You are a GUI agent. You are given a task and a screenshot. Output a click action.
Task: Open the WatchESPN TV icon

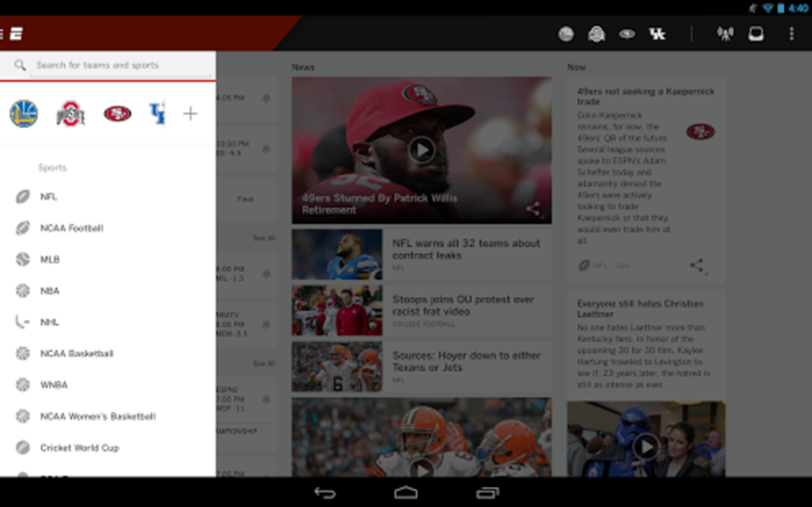(x=756, y=34)
